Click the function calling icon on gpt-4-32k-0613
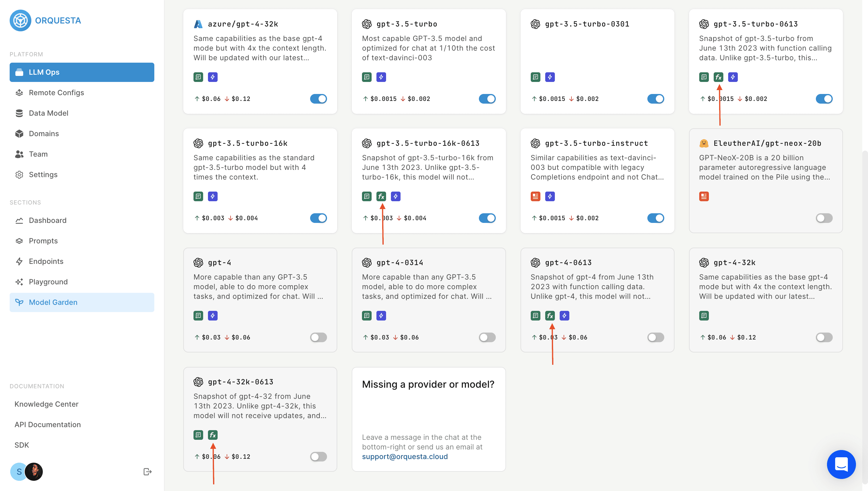The width and height of the screenshot is (868, 491). coord(212,435)
